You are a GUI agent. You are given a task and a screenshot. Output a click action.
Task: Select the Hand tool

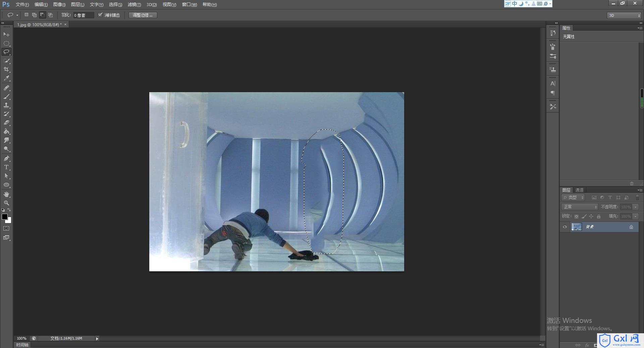[6, 194]
